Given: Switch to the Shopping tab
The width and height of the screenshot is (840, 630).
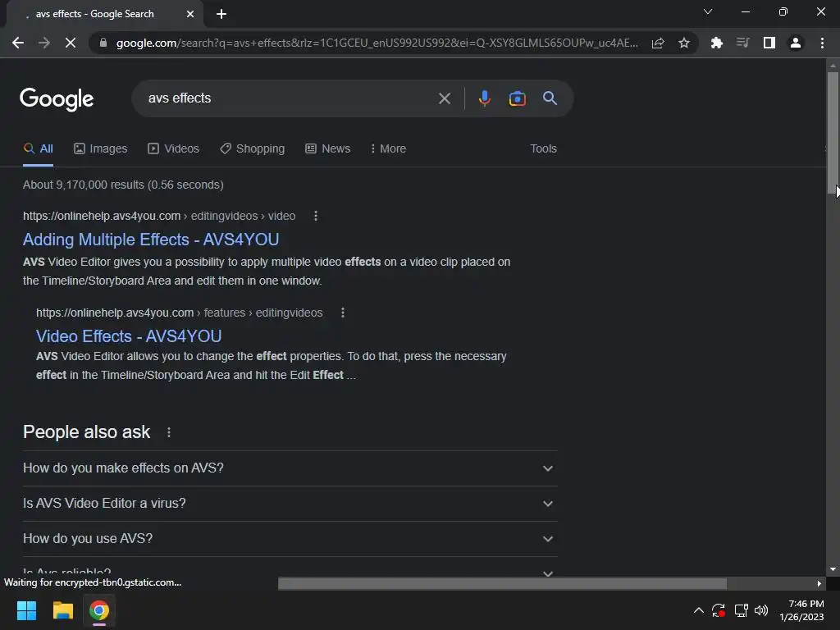Looking at the screenshot, I should click(x=253, y=148).
